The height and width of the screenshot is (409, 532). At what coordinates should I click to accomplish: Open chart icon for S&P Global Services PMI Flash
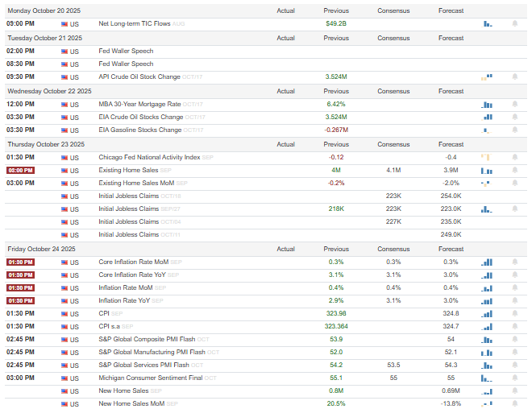(x=487, y=366)
